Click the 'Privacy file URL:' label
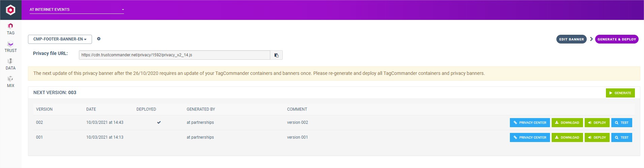 [x=51, y=53]
